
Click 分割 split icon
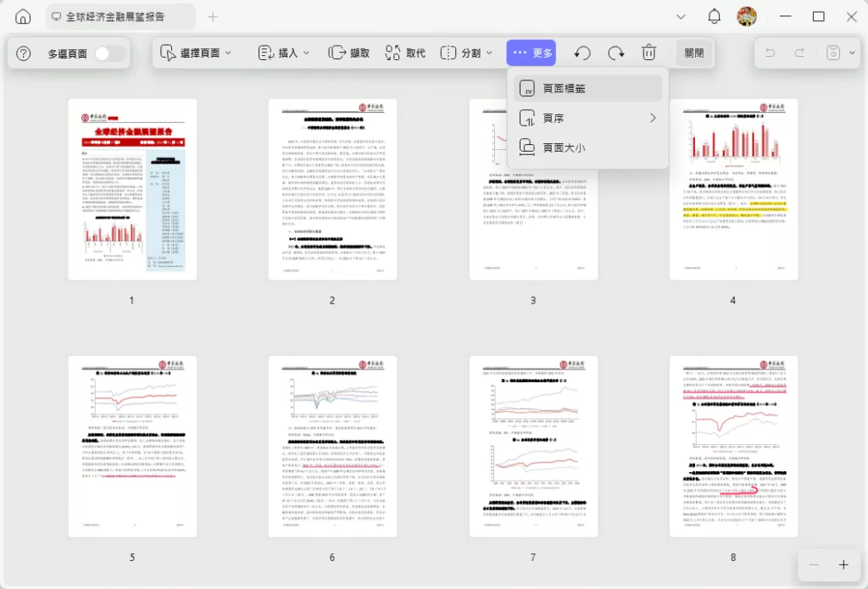(x=448, y=53)
